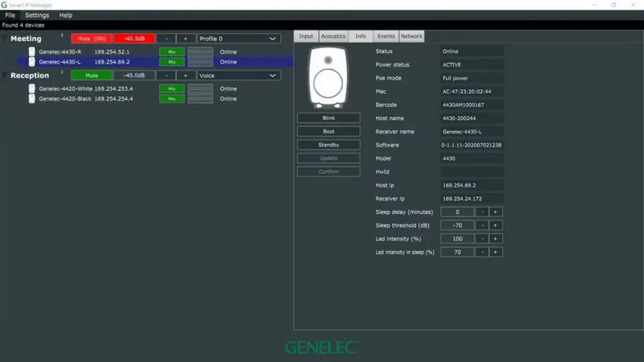644x362 pixels.
Task: Click the Reception -45.0dB level display
Action: point(134,76)
